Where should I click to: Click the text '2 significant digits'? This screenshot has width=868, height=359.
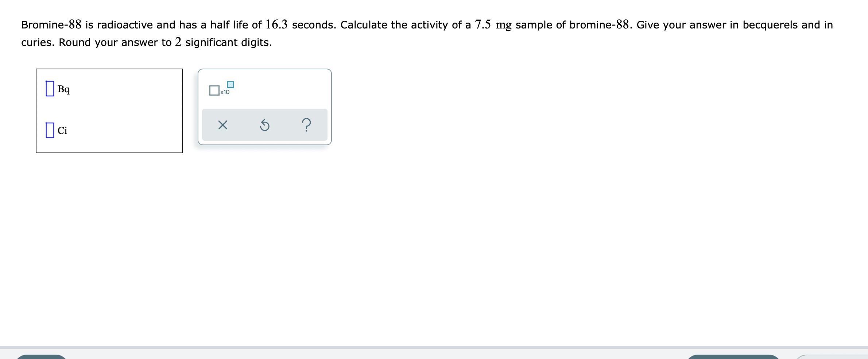pos(223,42)
